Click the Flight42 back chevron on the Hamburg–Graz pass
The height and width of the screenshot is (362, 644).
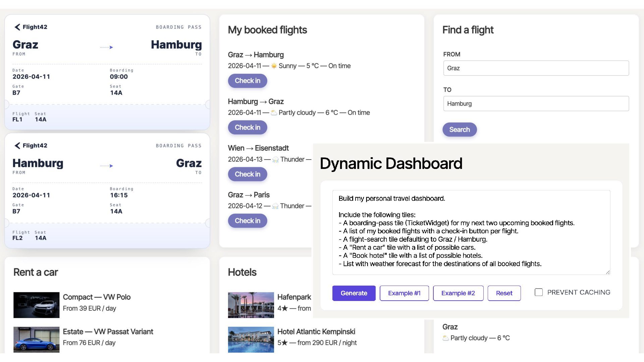tap(17, 145)
